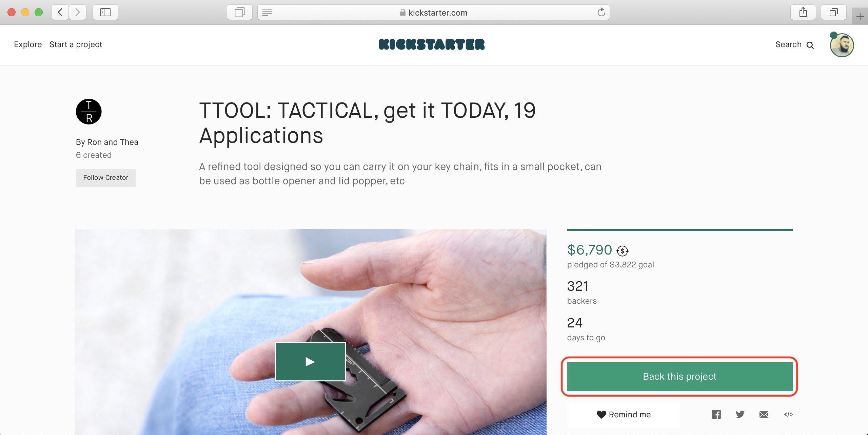This screenshot has width=868, height=435.
Task: Open the user profile avatar menu
Action: pyautogui.click(x=842, y=45)
